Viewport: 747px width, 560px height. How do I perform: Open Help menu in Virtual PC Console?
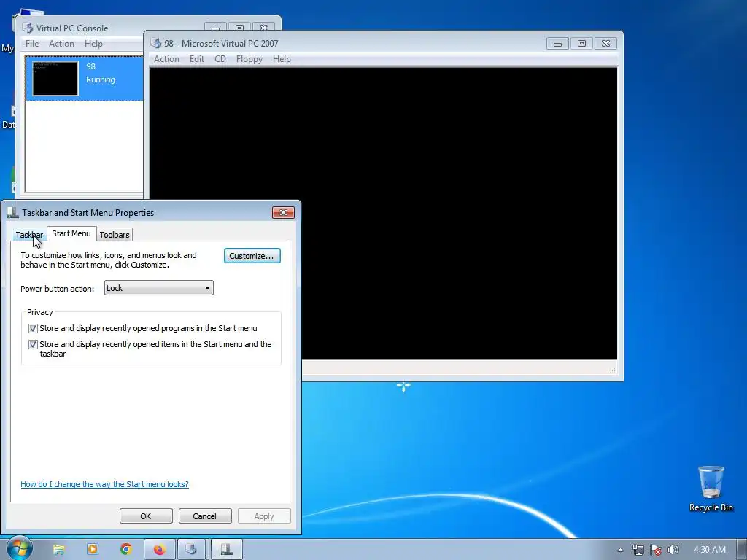click(93, 44)
